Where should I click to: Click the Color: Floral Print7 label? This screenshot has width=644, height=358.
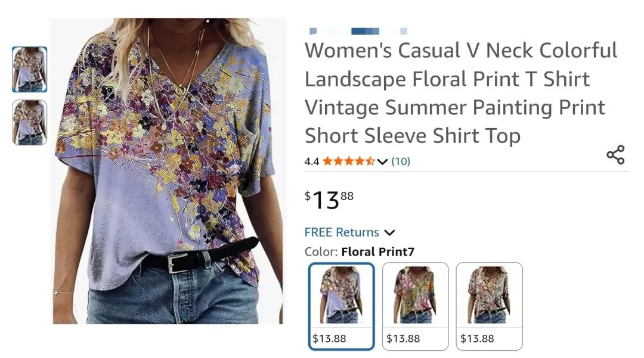click(360, 251)
